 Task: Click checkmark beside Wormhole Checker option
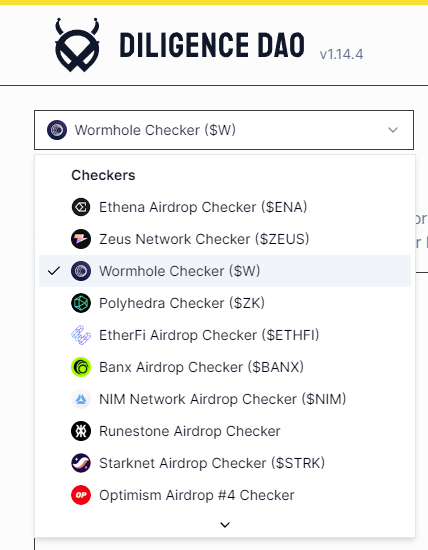[x=54, y=271]
